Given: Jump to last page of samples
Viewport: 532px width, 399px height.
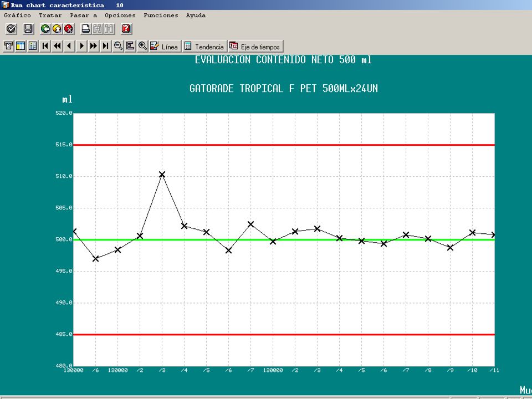Looking at the screenshot, I should tap(106, 46).
